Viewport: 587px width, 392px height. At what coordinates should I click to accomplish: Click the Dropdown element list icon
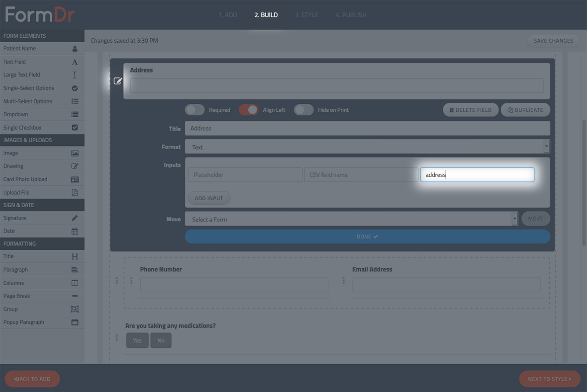tap(75, 114)
